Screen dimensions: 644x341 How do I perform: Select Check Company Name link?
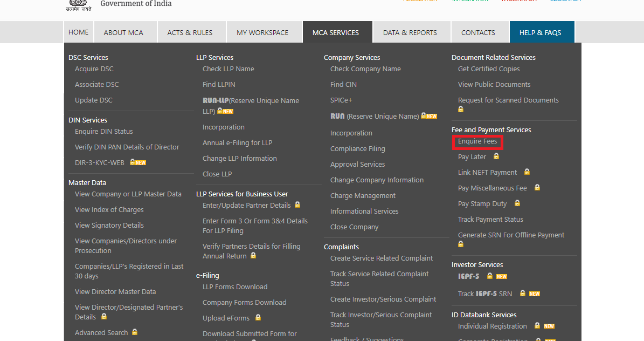point(365,69)
